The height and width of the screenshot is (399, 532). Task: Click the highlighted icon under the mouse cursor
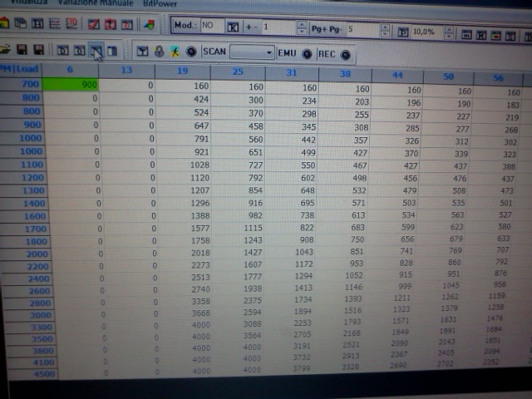(96, 51)
